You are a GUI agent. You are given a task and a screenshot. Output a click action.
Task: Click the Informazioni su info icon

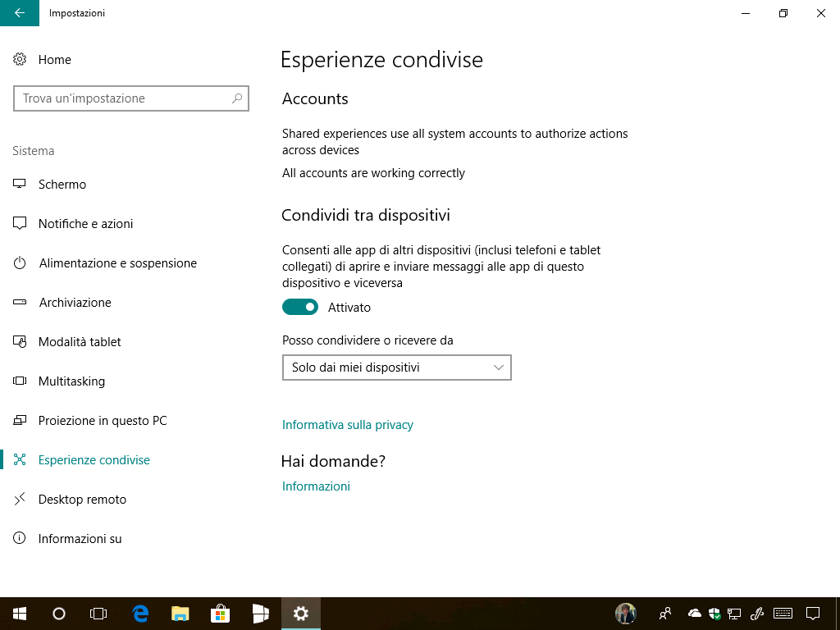point(20,538)
